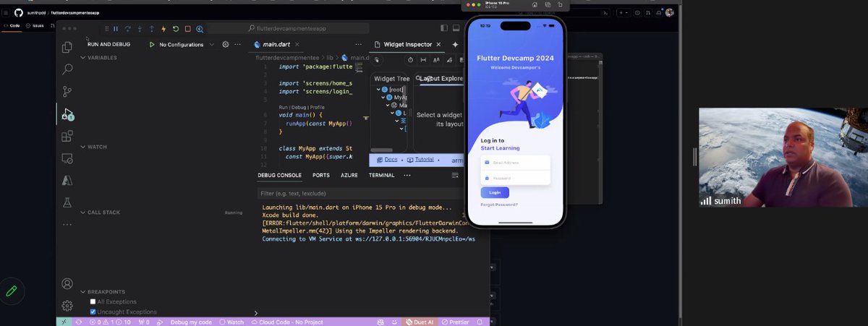Click the Rotate icon on the simulator toolbar
Screen dimensions: 868x326
pyautogui.click(x=560, y=4)
